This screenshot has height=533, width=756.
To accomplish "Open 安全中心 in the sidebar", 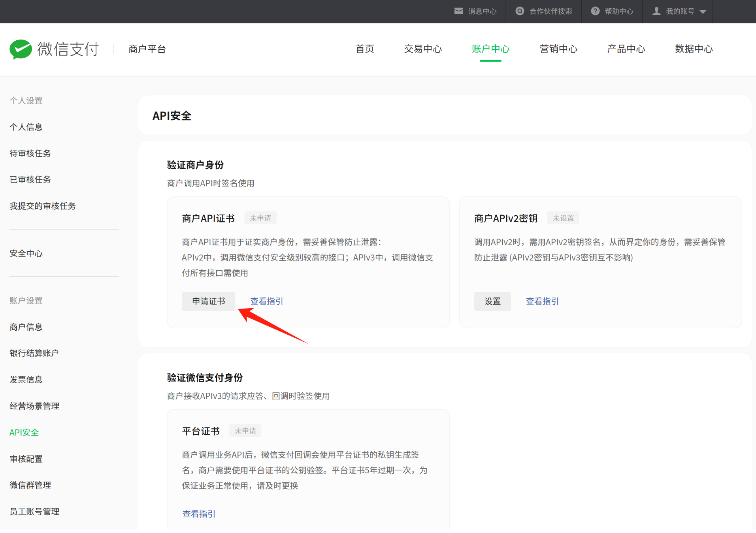I will pyautogui.click(x=26, y=253).
